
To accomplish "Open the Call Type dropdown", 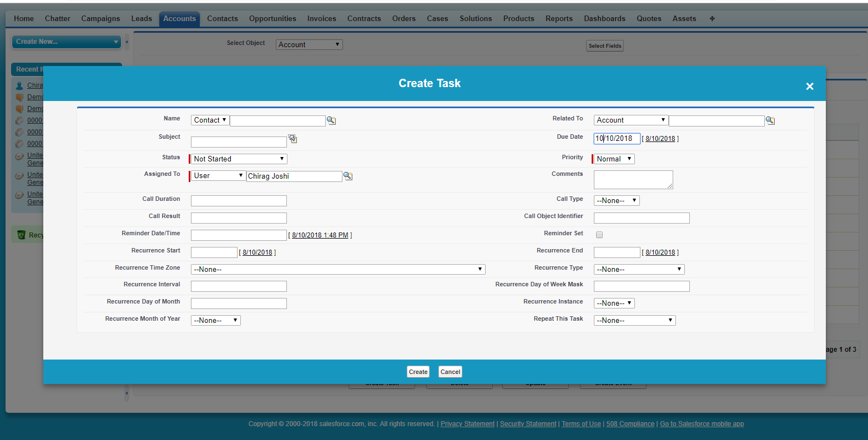I will click(x=616, y=200).
